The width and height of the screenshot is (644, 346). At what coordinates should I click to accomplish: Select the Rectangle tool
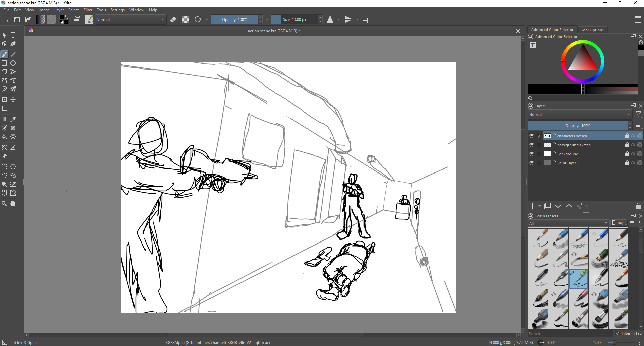(x=4, y=63)
